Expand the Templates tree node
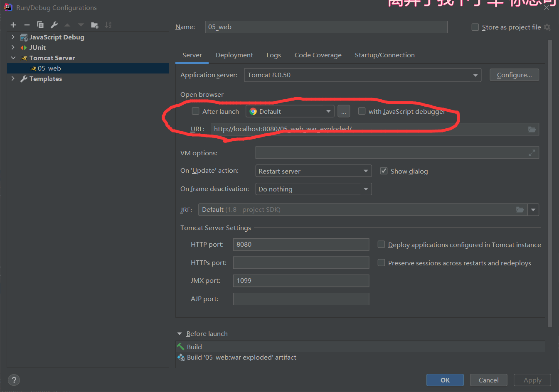This screenshot has width=559, height=392. point(13,79)
